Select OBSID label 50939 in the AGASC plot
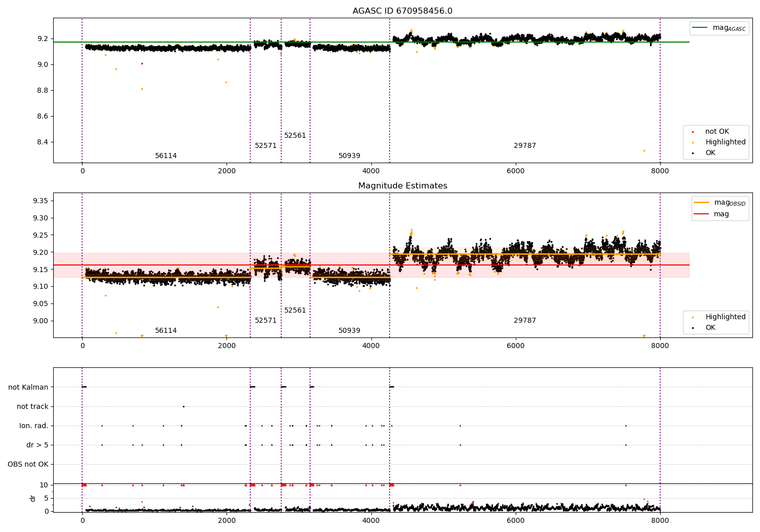760x532 pixels. pyautogui.click(x=350, y=156)
